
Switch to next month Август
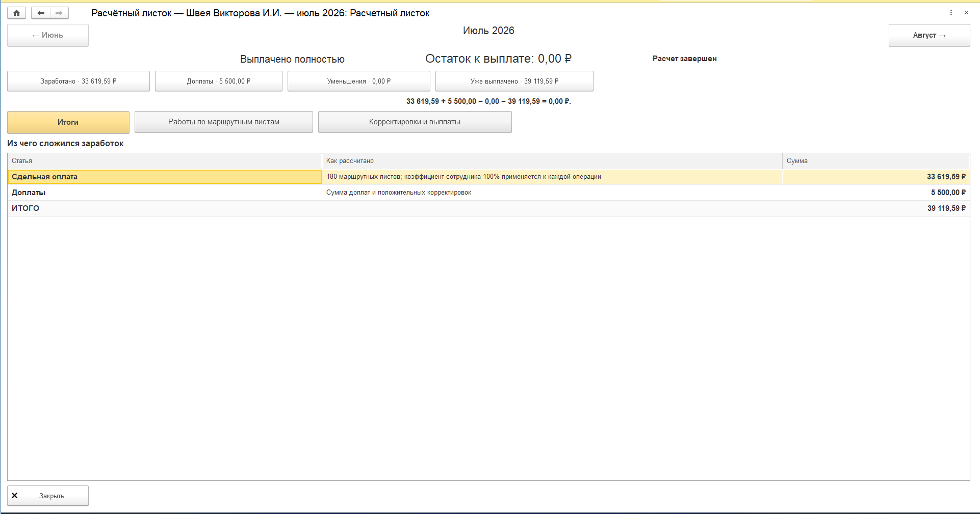[x=929, y=35]
